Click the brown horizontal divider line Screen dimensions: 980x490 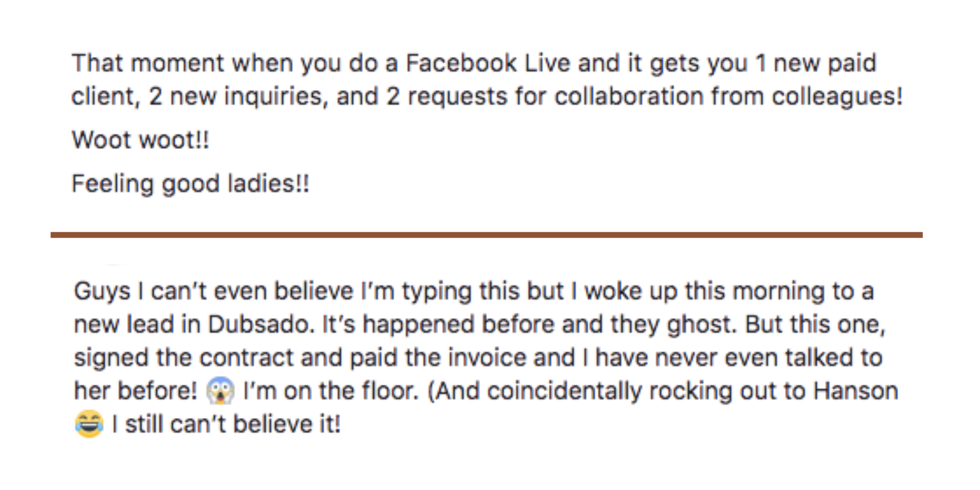coord(487,235)
